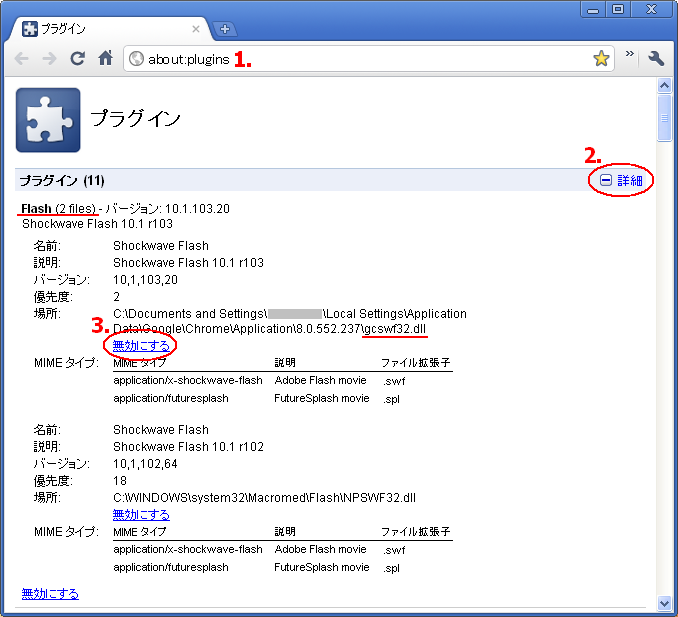The image size is (678, 617).
Task: Disable gcswf32.dll Flash with 無効にする link
Action: [141, 346]
